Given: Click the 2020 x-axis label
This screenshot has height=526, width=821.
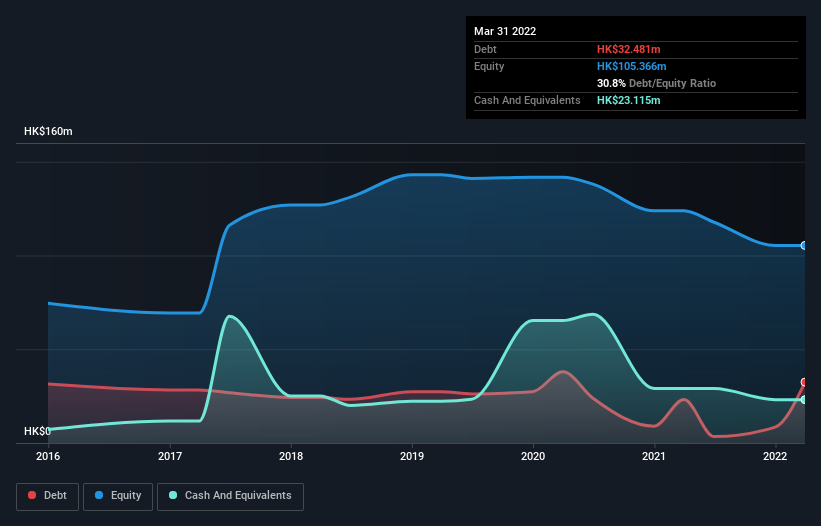Looking at the screenshot, I should [533, 456].
